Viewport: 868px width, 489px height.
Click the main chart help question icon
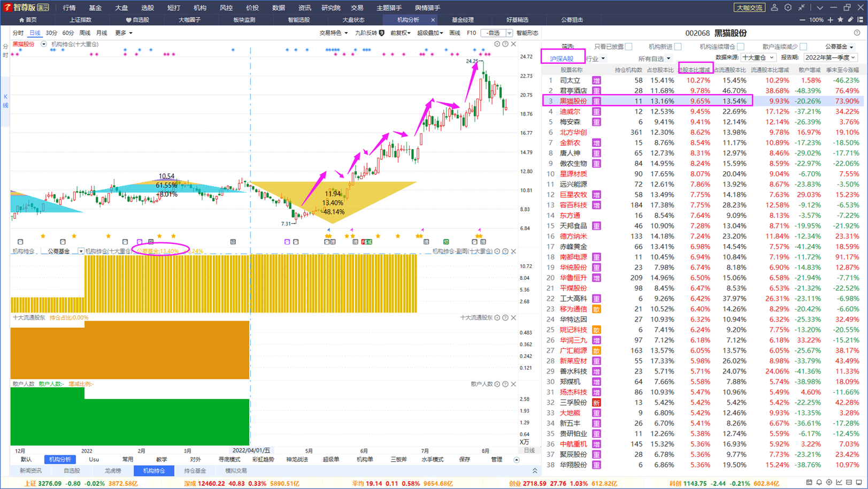tap(505, 44)
